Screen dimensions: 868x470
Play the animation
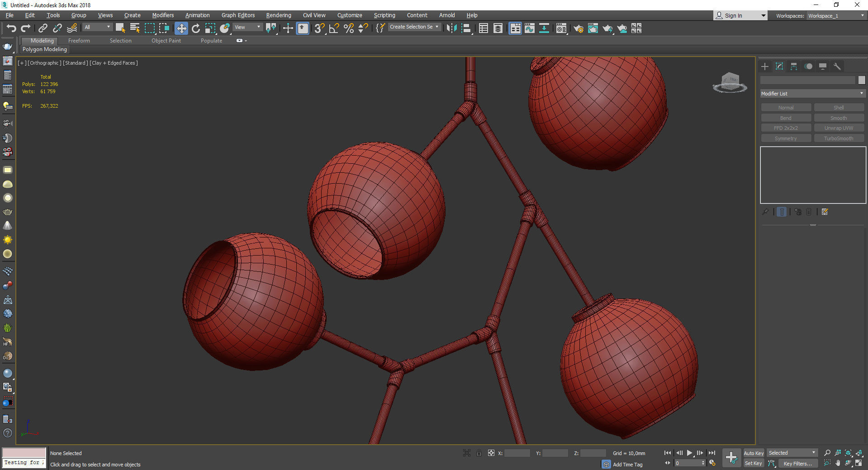689,453
